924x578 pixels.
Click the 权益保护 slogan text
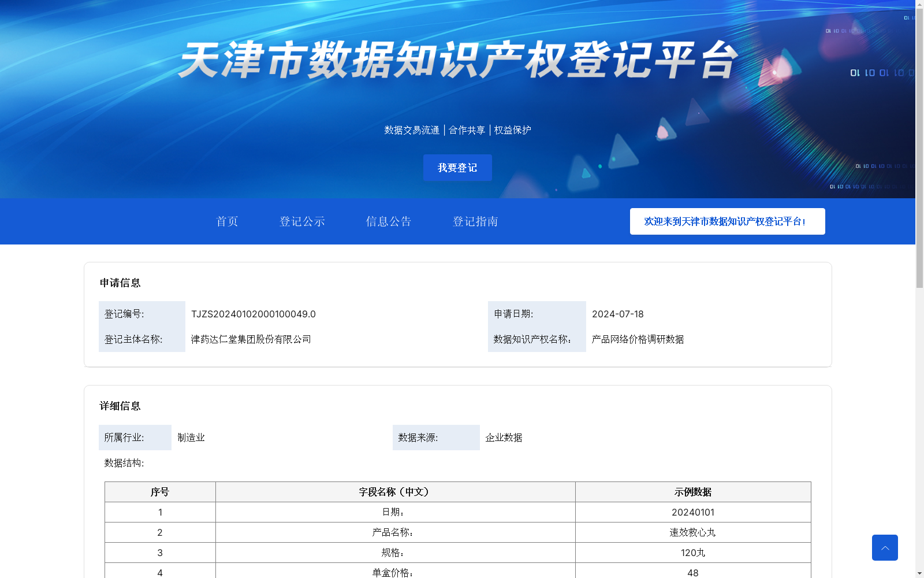coord(512,130)
